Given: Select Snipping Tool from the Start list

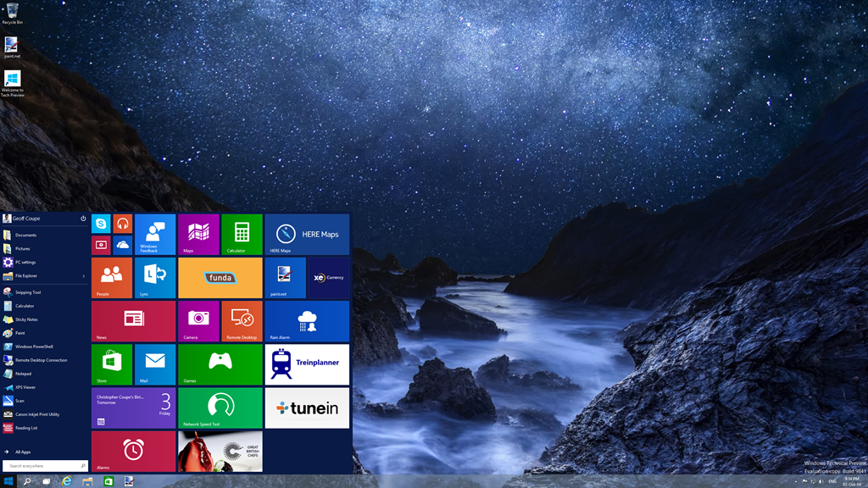Looking at the screenshot, I should pyautogui.click(x=28, y=292).
